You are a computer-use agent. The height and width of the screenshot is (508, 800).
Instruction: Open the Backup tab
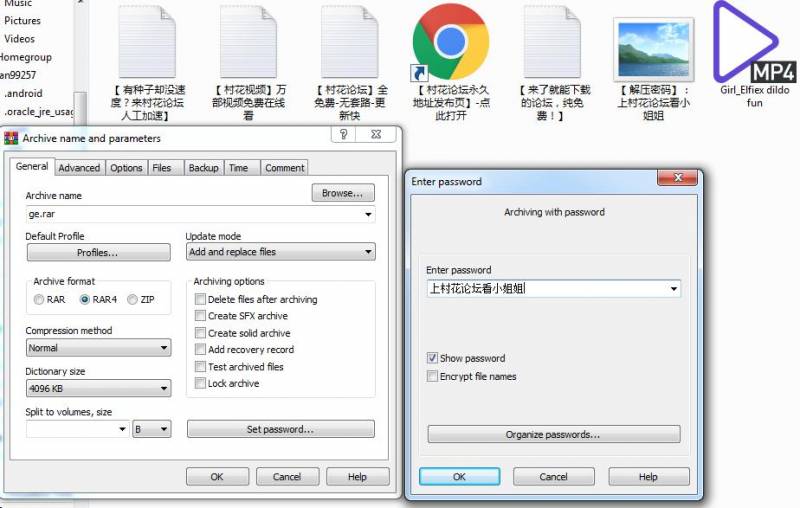(x=203, y=168)
